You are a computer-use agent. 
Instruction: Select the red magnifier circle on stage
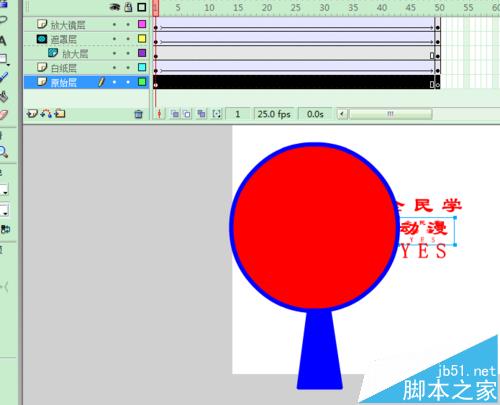314,227
